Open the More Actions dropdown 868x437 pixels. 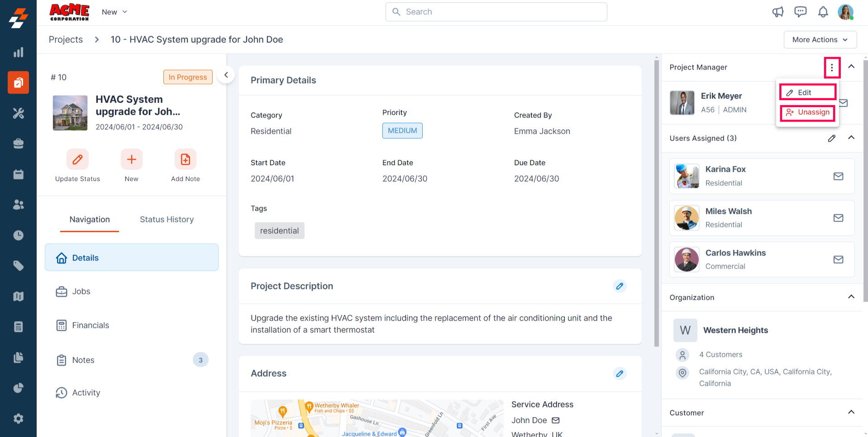coord(820,40)
